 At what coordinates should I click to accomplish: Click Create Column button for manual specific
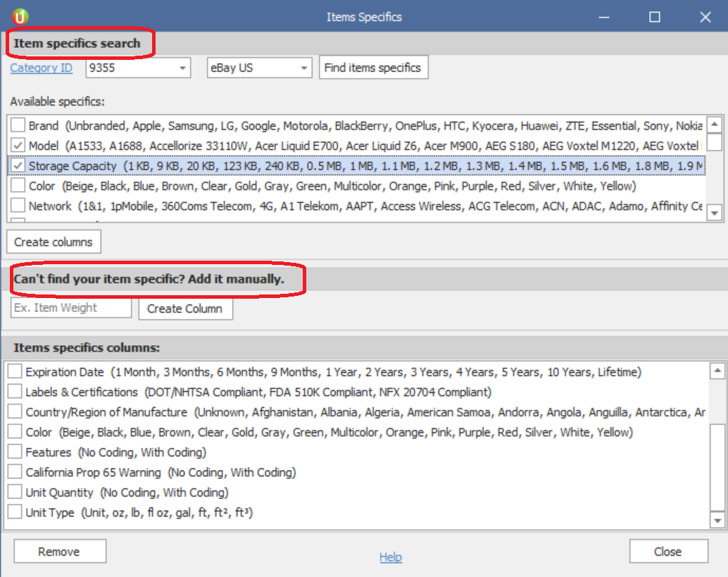(185, 309)
